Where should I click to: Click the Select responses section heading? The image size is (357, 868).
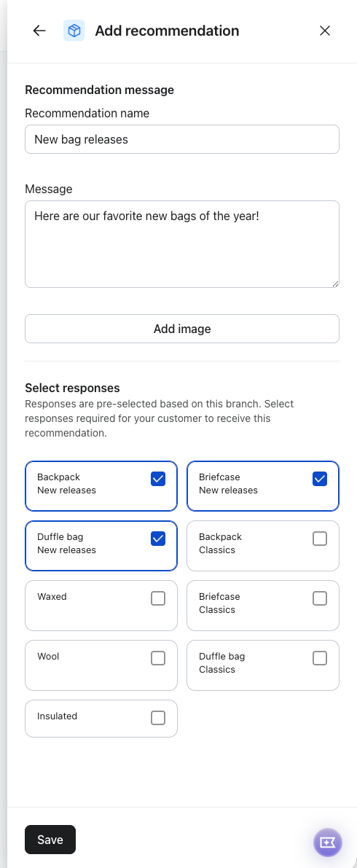click(73, 388)
